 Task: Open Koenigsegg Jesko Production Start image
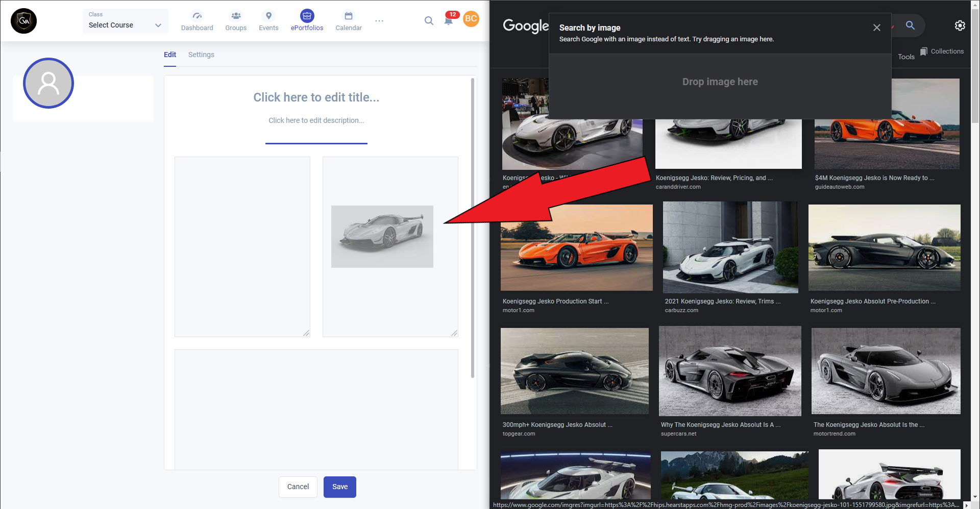(x=577, y=248)
